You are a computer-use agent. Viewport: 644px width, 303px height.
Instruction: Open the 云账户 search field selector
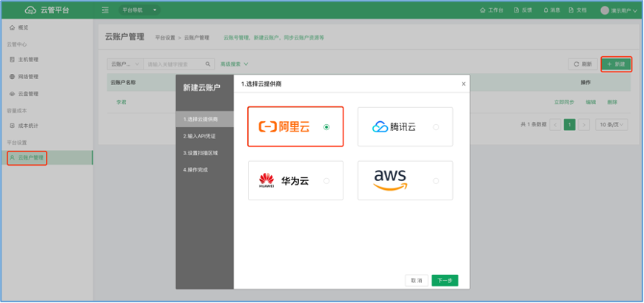pos(125,64)
